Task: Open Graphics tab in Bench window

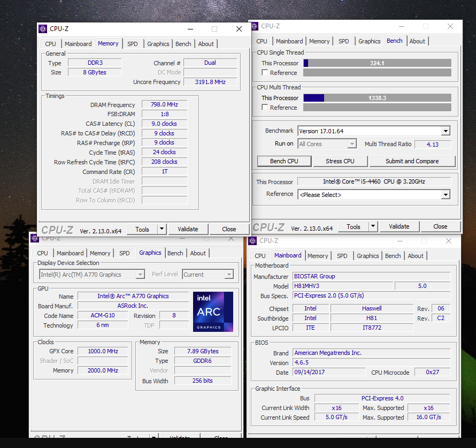Action: coord(369,41)
